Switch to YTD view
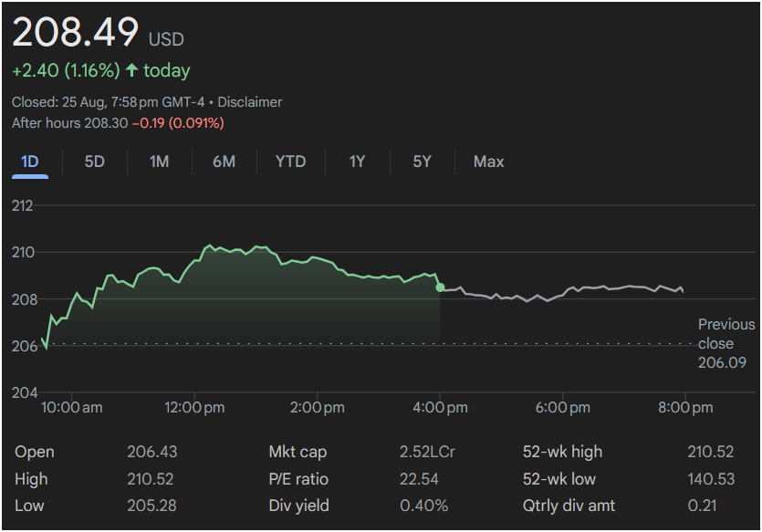Screen dimensions: 762x532 click(290, 162)
